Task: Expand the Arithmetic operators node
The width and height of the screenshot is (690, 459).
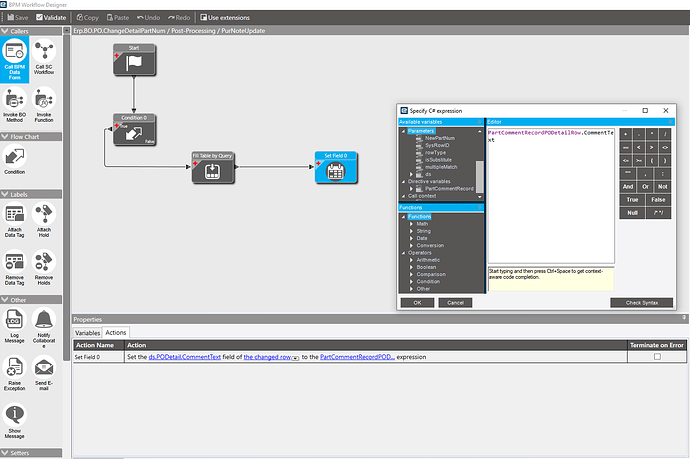Action: [x=411, y=260]
